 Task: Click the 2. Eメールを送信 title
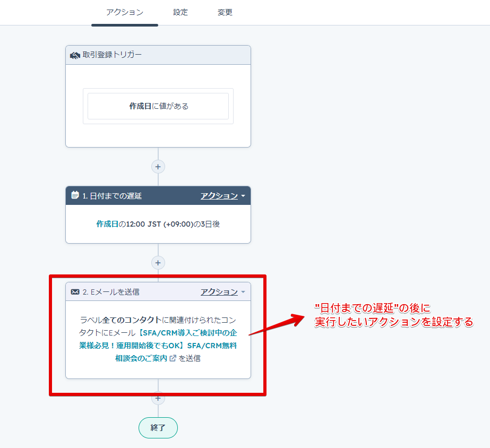(111, 292)
